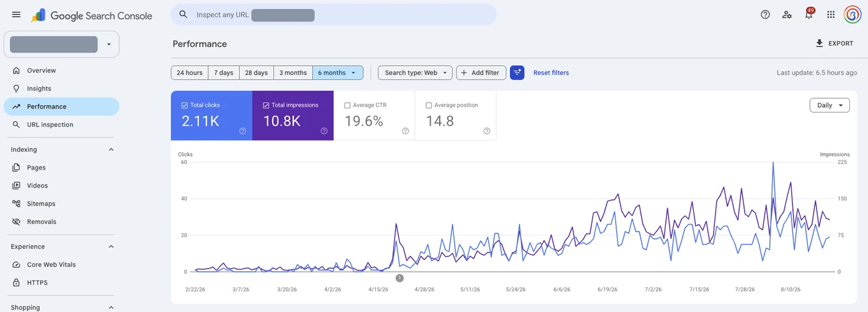Open user and permissions settings icon
This screenshot has width=868, height=312.
coord(787,15)
